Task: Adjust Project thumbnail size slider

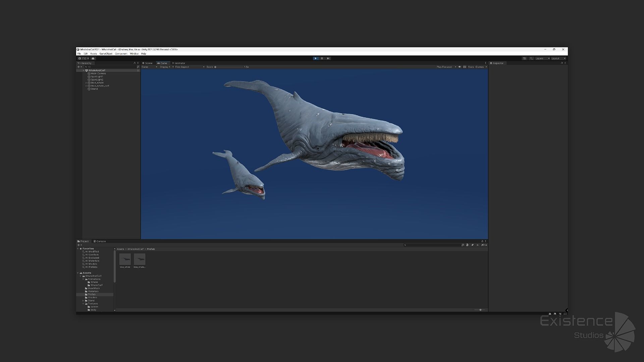Action: coord(480,310)
